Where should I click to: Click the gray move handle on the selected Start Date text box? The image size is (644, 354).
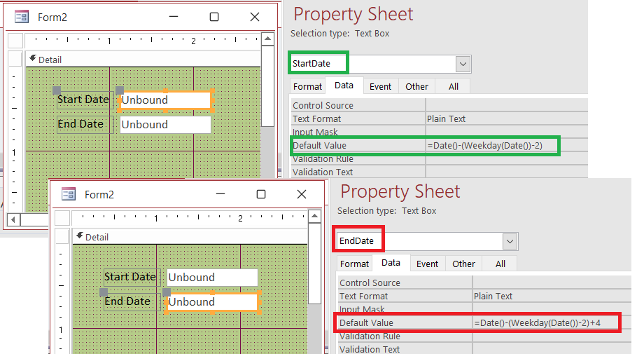(x=120, y=90)
